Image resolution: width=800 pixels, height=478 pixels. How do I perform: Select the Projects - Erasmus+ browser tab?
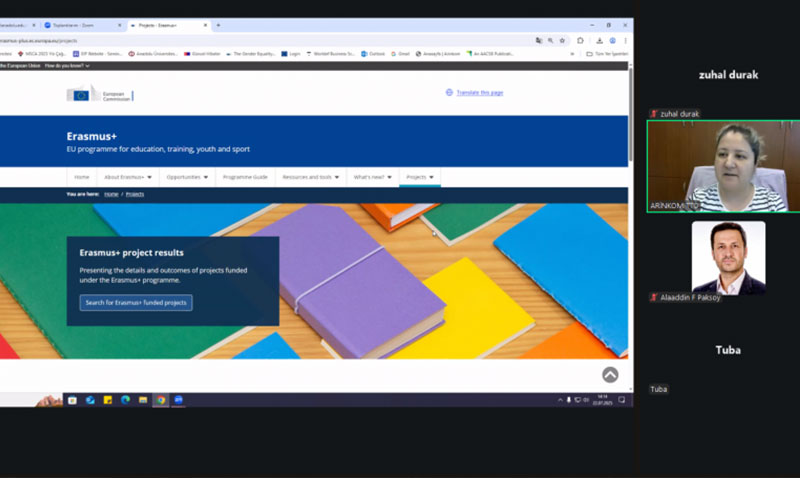(168, 25)
